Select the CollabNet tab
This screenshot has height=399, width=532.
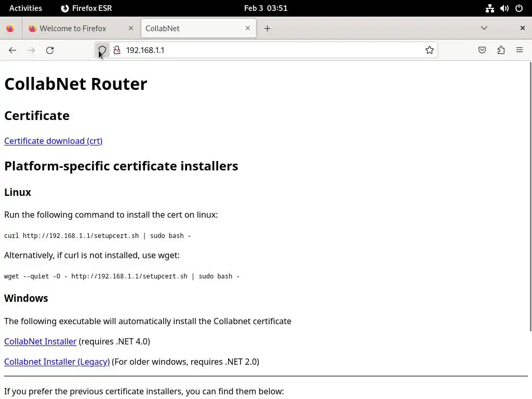click(x=198, y=29)
